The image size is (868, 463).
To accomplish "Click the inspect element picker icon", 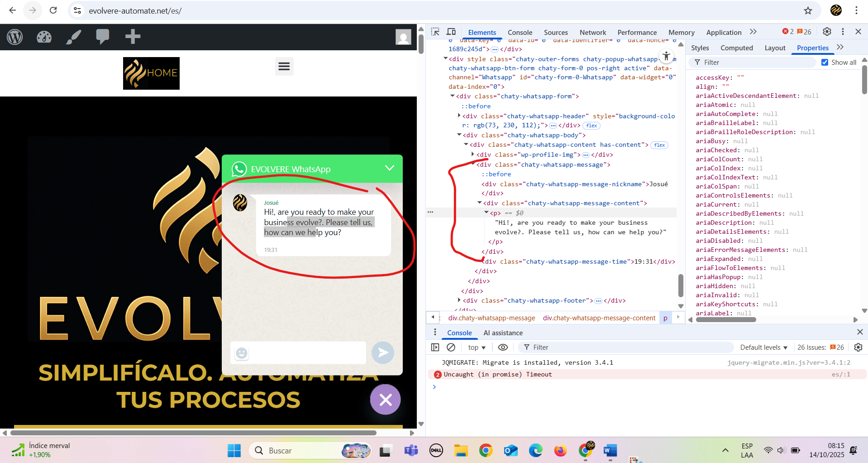I will (x=435, y=32).
